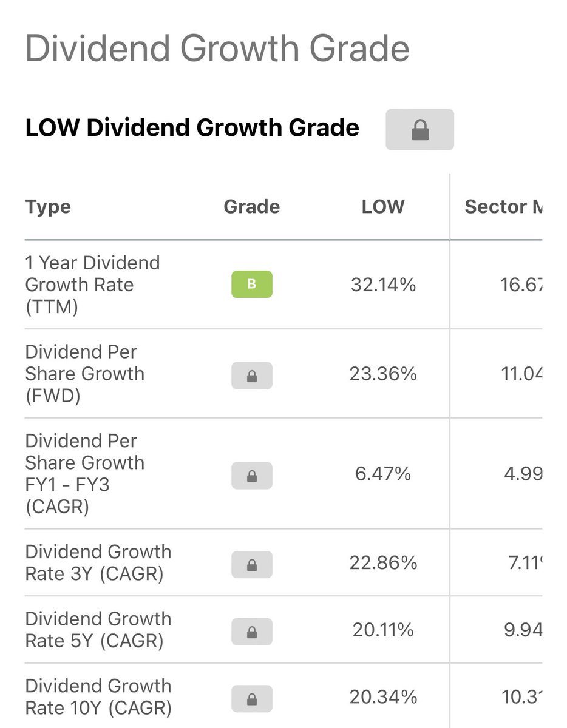This screenshot has width=567, height=728.
Task: Click the LOW Dividend Growth Grade section title
Action: (192, 128)
